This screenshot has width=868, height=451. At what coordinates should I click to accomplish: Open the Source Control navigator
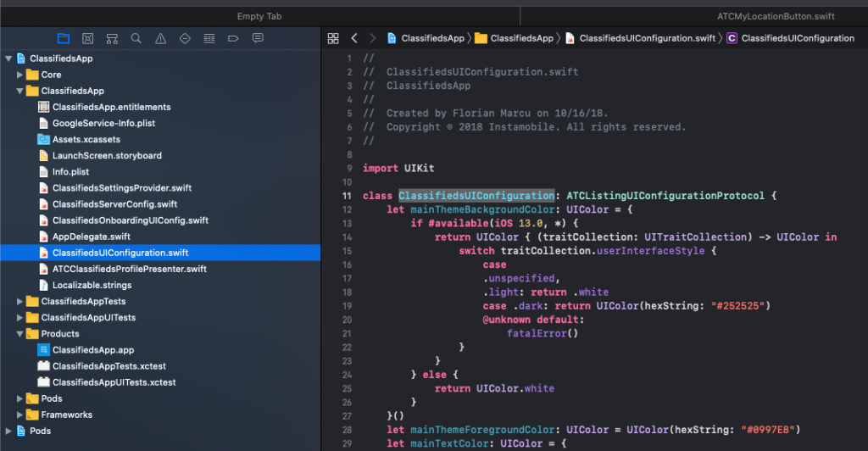click(87, 38)
